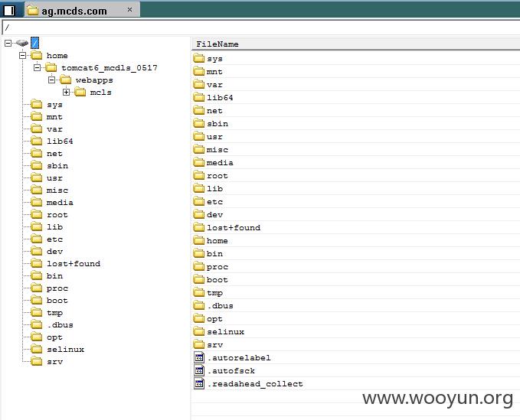
Task: Collapse the home folder in tree
Action: coord(22,55)
